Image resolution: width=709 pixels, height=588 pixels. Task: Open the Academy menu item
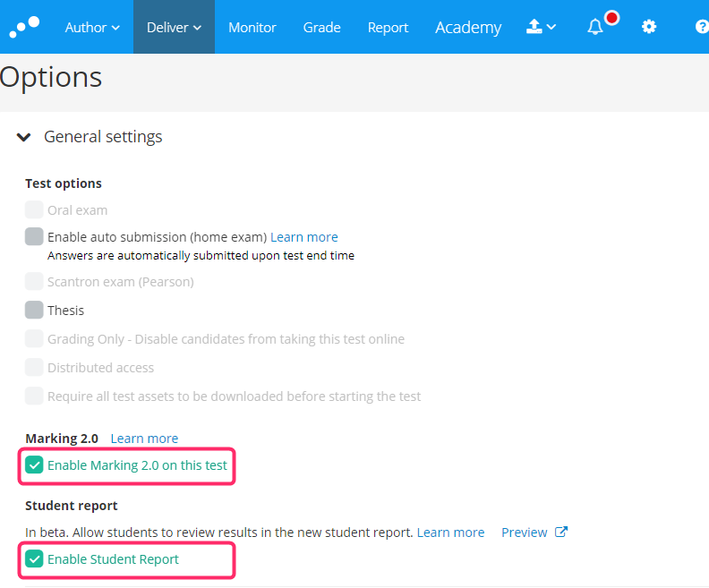468,28
